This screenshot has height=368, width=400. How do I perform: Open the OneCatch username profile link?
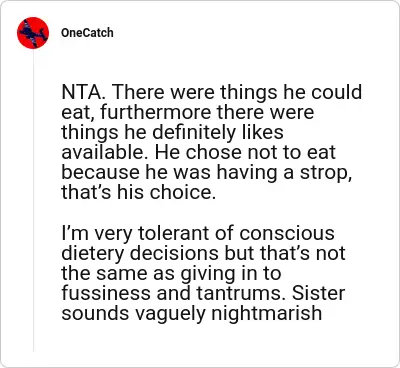click(87, 33)
